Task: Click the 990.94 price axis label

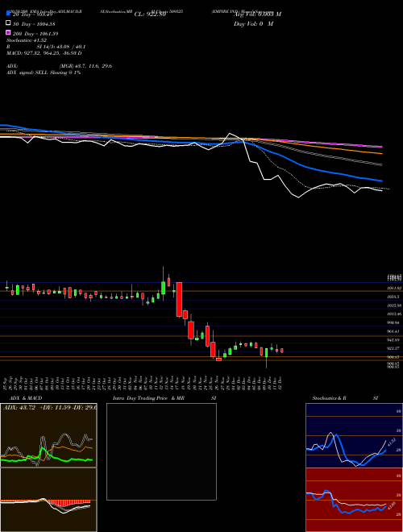Action: pyautogui.click(x=393, y=322)
